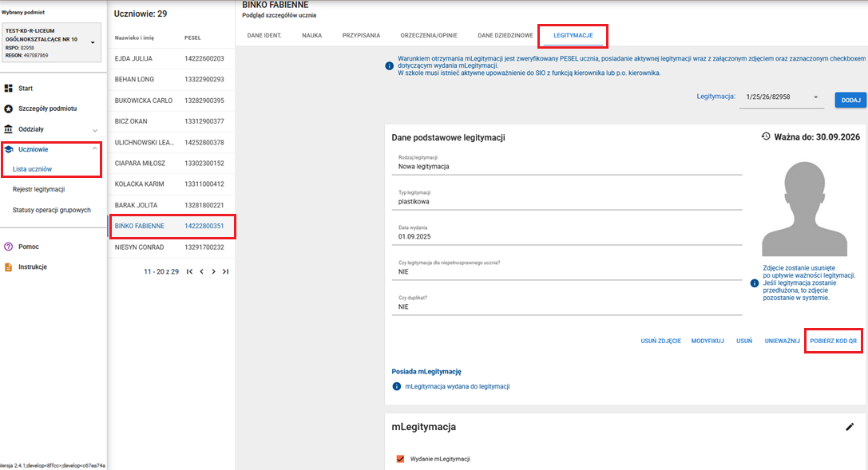Go to the last page of student list
Image resolution: width=868 pixels, height=470 pixels.
pyautogui.click(x=226, y=271)
